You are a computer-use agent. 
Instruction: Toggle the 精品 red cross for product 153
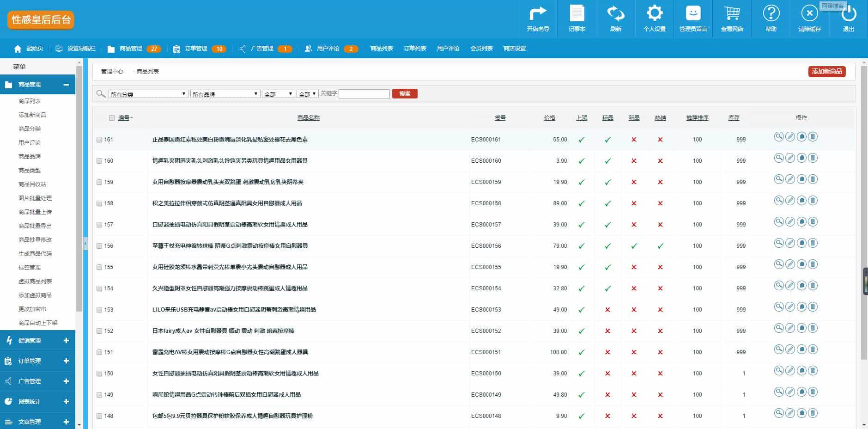(x=607, y=310)
